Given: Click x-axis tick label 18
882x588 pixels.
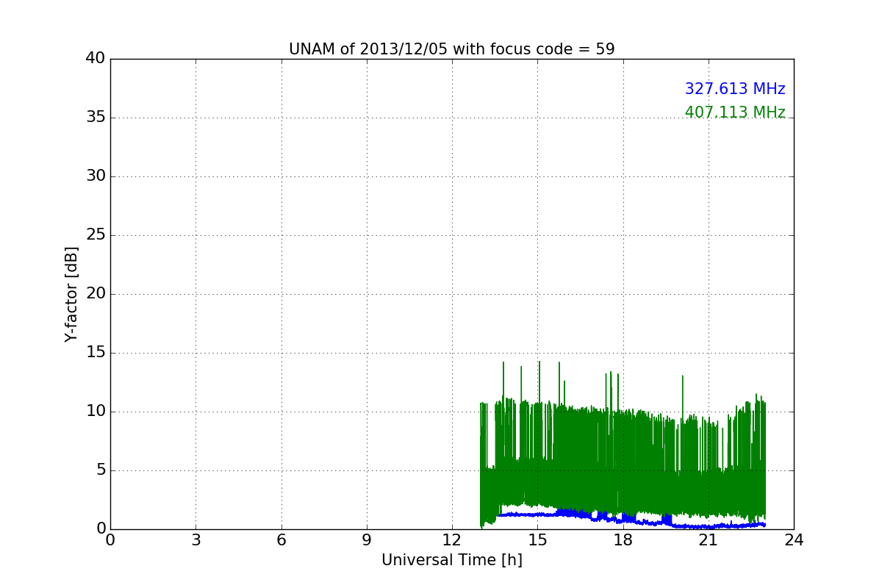Looking at the screenshot, I should click(623, 540).
